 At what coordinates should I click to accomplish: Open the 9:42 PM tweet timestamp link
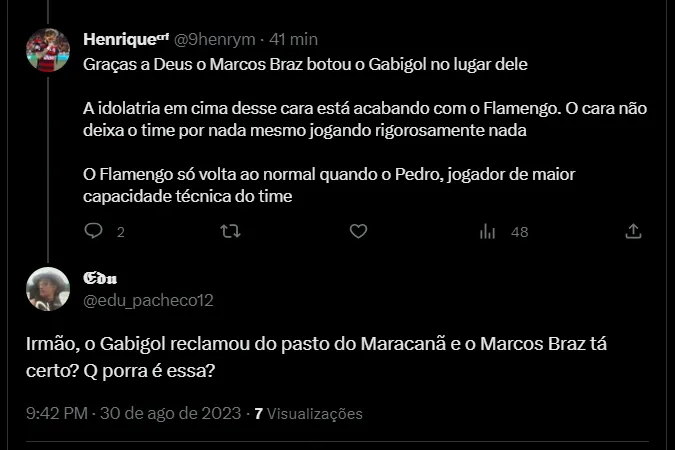[133, 413]
